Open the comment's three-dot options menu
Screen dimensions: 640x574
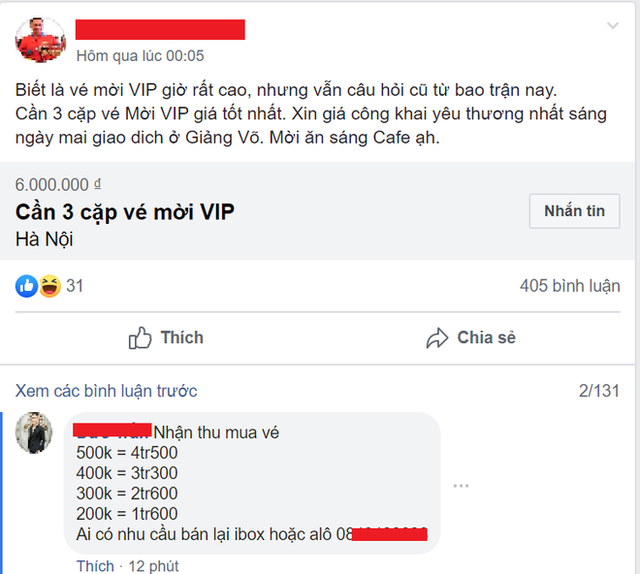point(461,485)
